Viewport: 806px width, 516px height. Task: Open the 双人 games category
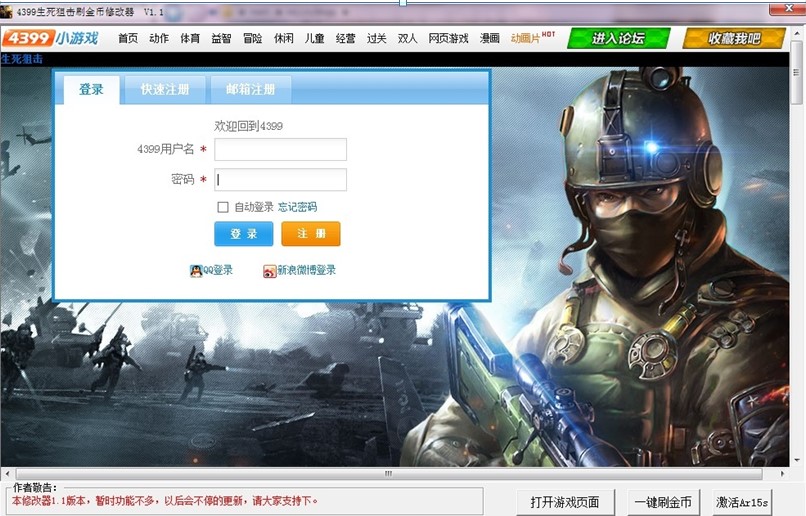tap(407, 38)
